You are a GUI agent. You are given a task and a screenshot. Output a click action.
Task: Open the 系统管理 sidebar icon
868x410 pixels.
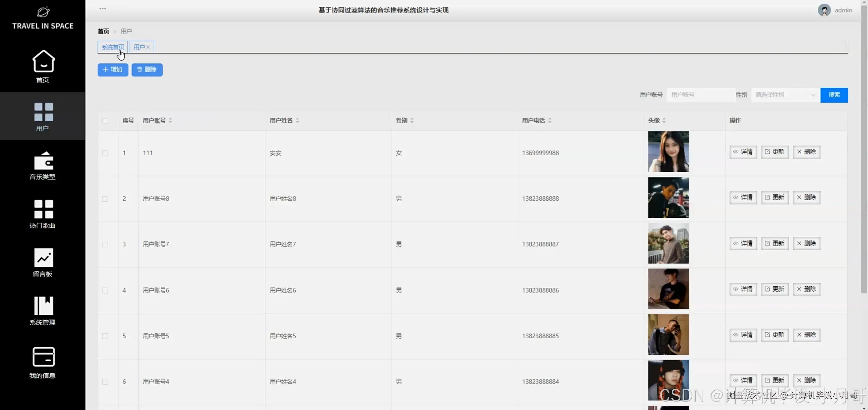(x=43, y=306)
